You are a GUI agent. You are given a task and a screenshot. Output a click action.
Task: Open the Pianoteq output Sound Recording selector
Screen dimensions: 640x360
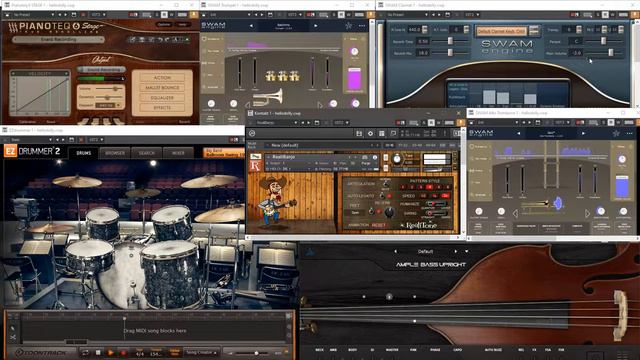(x=101, y=70)
